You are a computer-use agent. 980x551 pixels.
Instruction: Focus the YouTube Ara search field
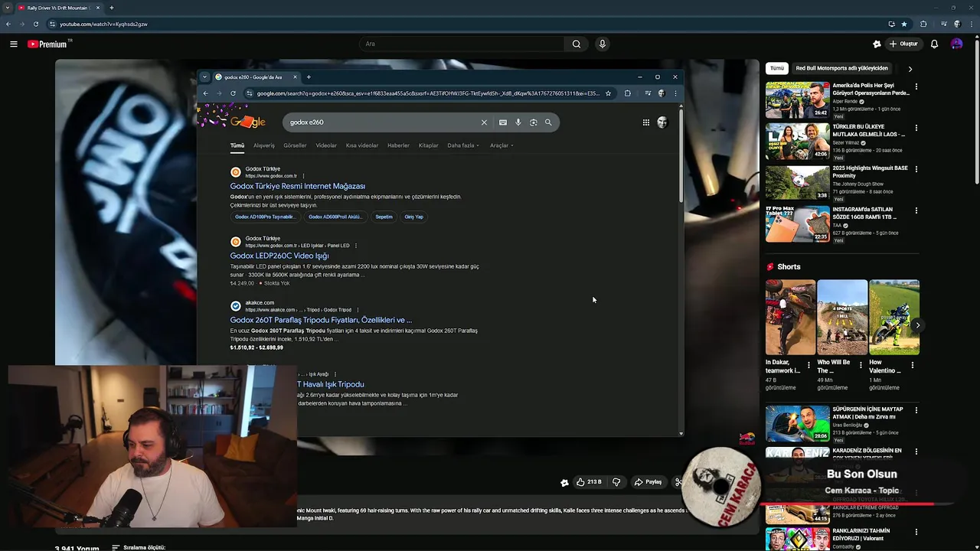pos(462,44)
